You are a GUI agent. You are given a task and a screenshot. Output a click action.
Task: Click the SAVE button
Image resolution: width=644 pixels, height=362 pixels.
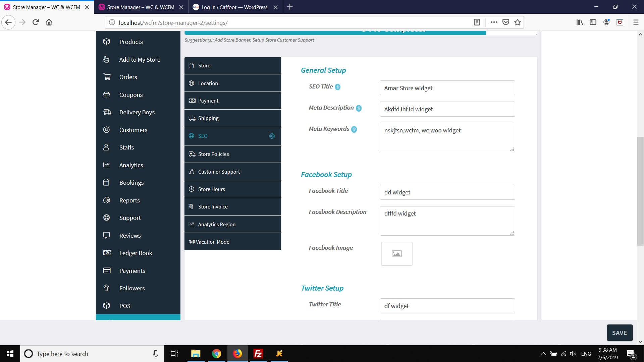(620, 333)
